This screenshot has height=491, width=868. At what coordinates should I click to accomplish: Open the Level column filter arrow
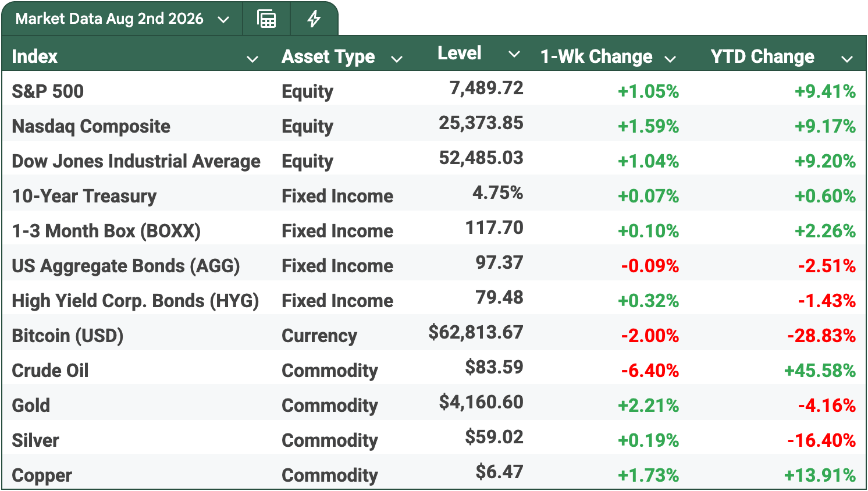(x=514, y=54)
